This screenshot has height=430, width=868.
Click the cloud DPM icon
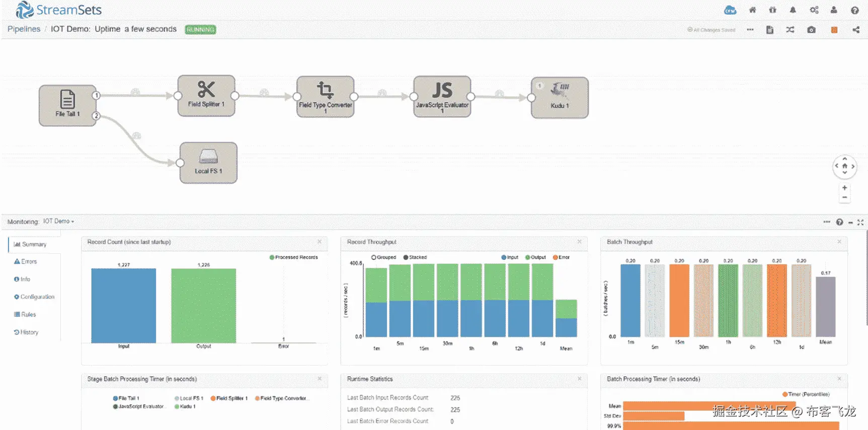pyautogui.click(x=730, y=10)
